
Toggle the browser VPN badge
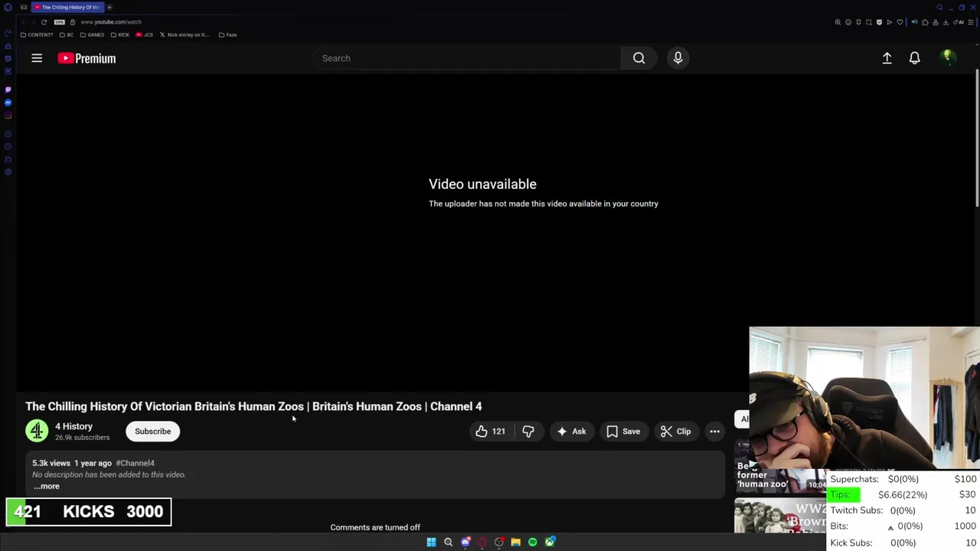(x=60, y=22)
